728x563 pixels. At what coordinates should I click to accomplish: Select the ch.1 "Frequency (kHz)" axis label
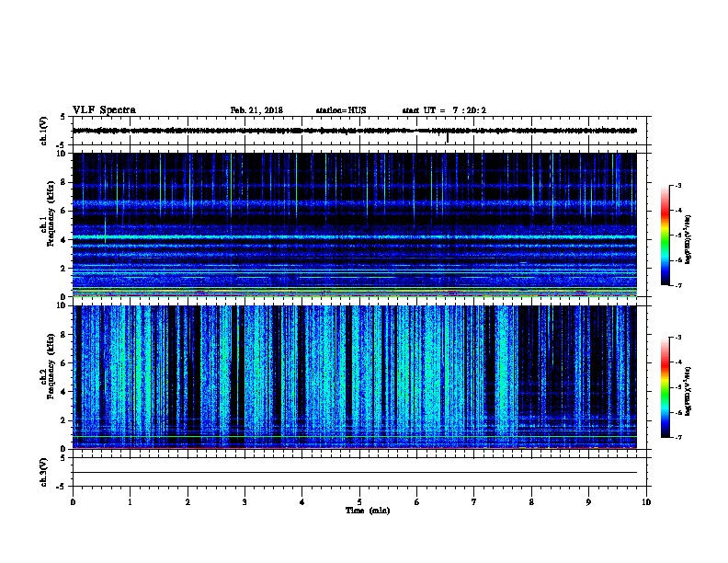[51, 213]
